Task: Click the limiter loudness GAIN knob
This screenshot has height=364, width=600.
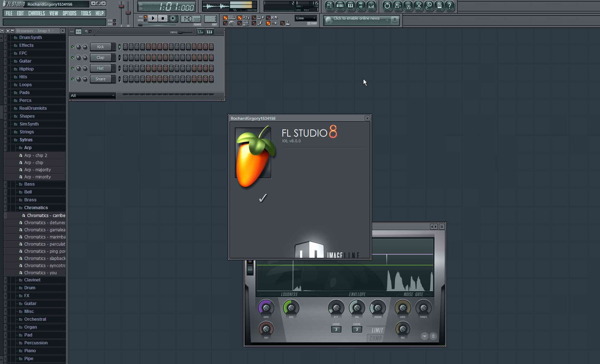Action: (266, 308)
